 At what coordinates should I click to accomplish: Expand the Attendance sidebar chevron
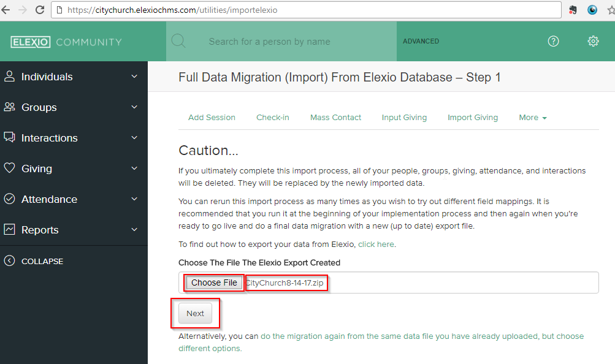134,199
